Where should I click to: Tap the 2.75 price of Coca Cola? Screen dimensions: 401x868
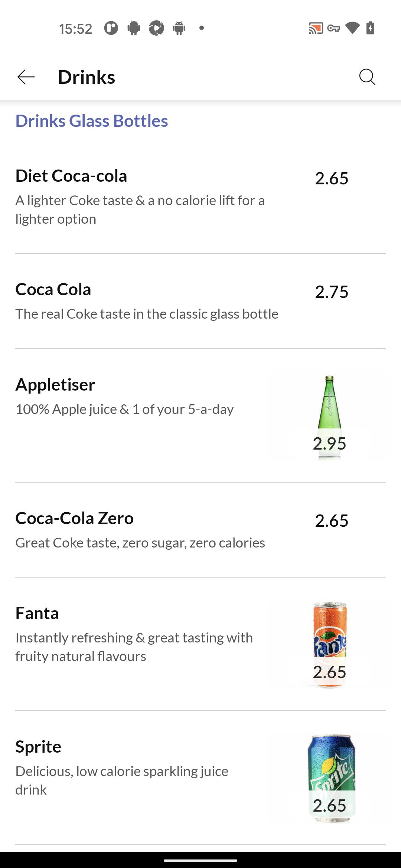[332, 292]
